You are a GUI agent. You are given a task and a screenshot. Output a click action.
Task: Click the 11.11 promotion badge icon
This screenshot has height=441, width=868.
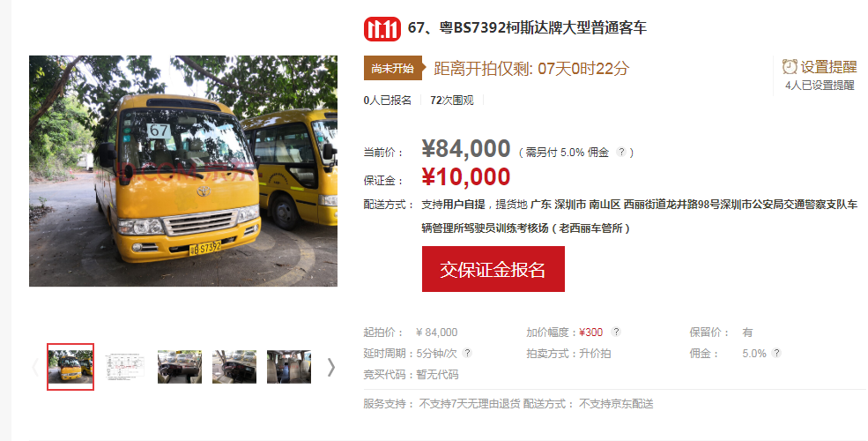click(382, 29)
